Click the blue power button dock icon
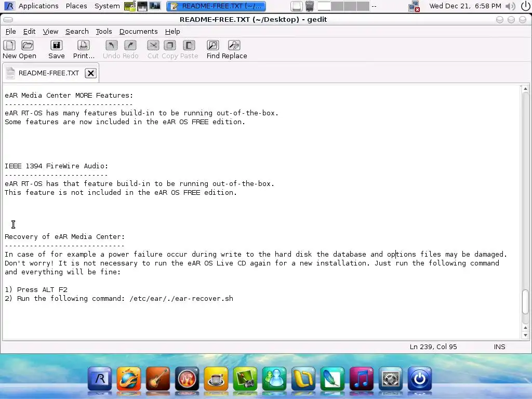532x399 pixels. coord(420,379)
